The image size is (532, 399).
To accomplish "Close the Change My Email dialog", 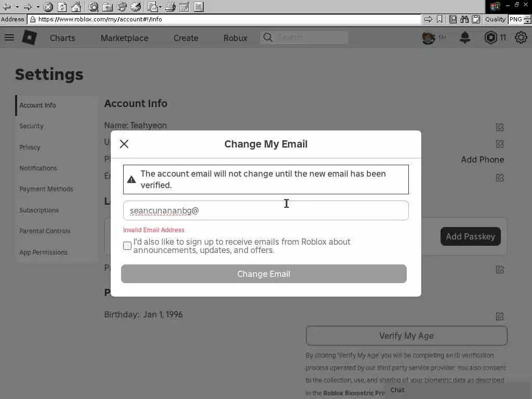I will pos(124,144).
